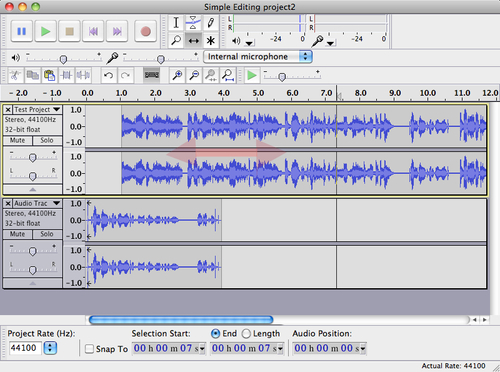Solo the Test Project track
This screenshot has height=372, width=500.
tap(47, 140)
